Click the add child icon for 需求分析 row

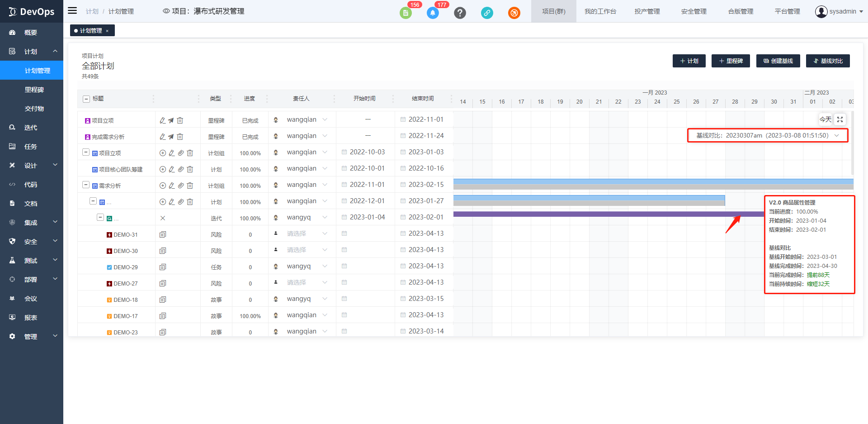coord(163,186)
